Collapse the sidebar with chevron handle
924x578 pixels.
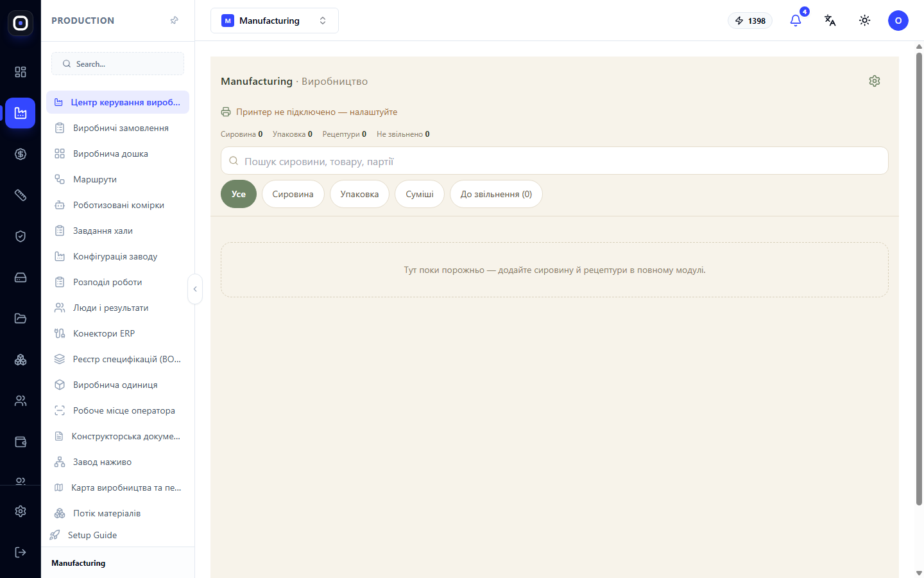point(195,289)
